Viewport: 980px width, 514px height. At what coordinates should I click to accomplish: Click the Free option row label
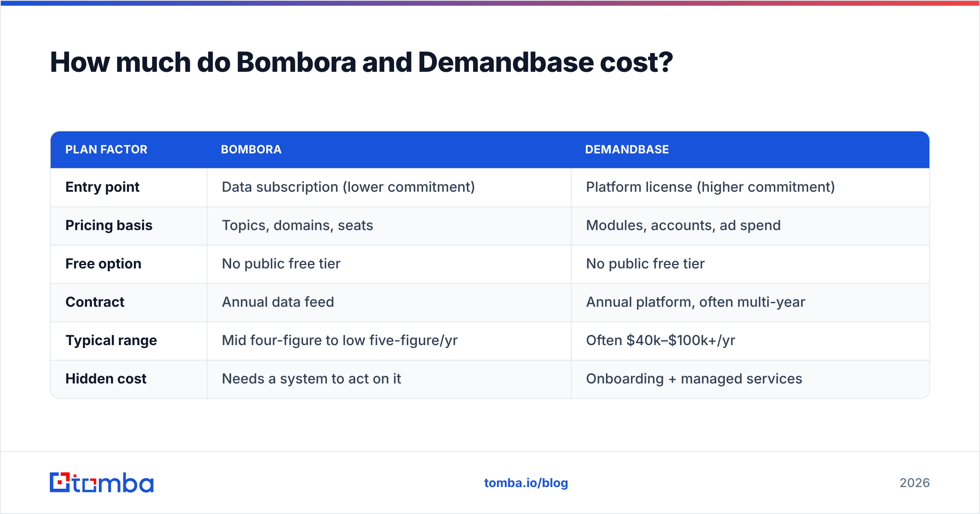tap(103, 264)
